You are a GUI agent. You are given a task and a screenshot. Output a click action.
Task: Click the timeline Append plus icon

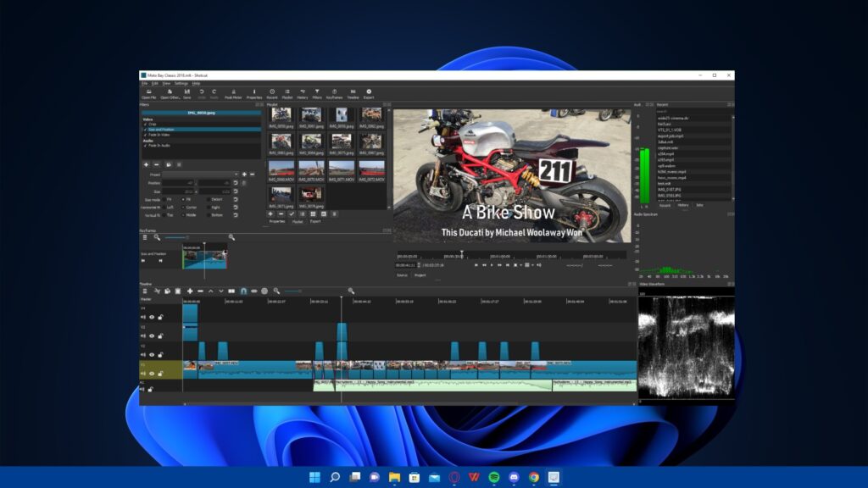pos(190,291)
